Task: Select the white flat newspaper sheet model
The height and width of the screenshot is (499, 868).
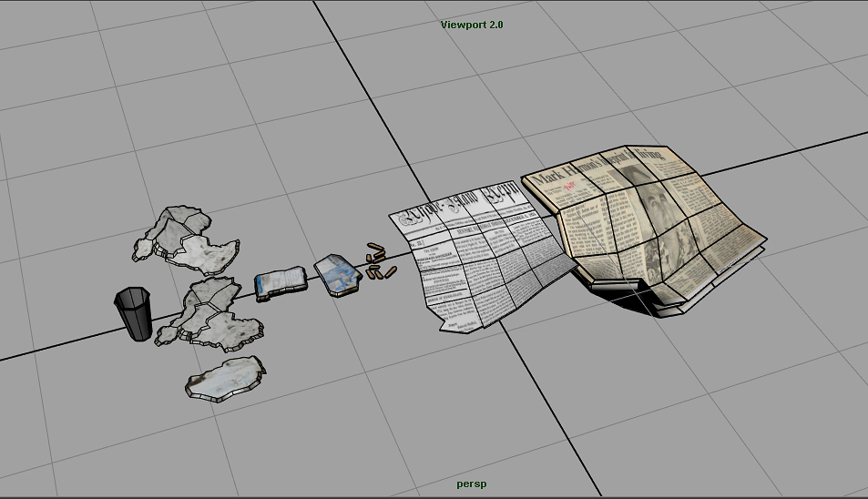Action: click(482, 258)
